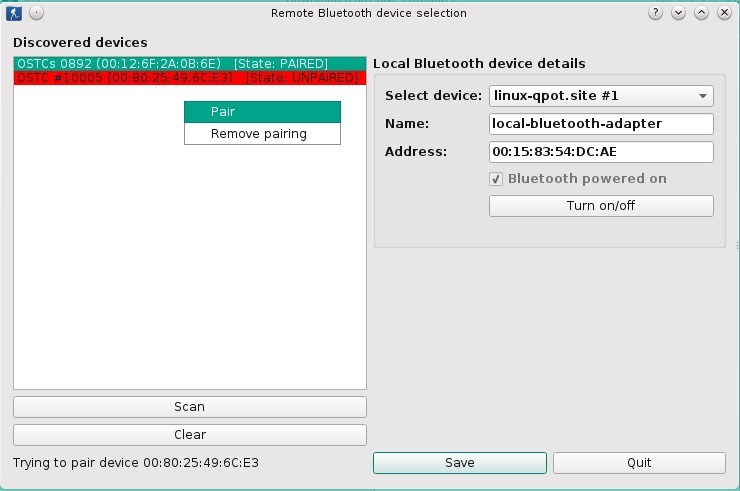Open the window help question mark button
Viewport: 740px width, 491px height.
[655, 13]
